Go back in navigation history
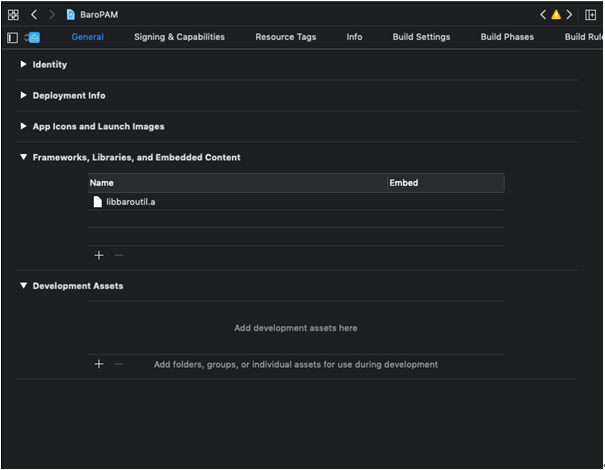Screen dimensions: 605x470 pos(34,15)
